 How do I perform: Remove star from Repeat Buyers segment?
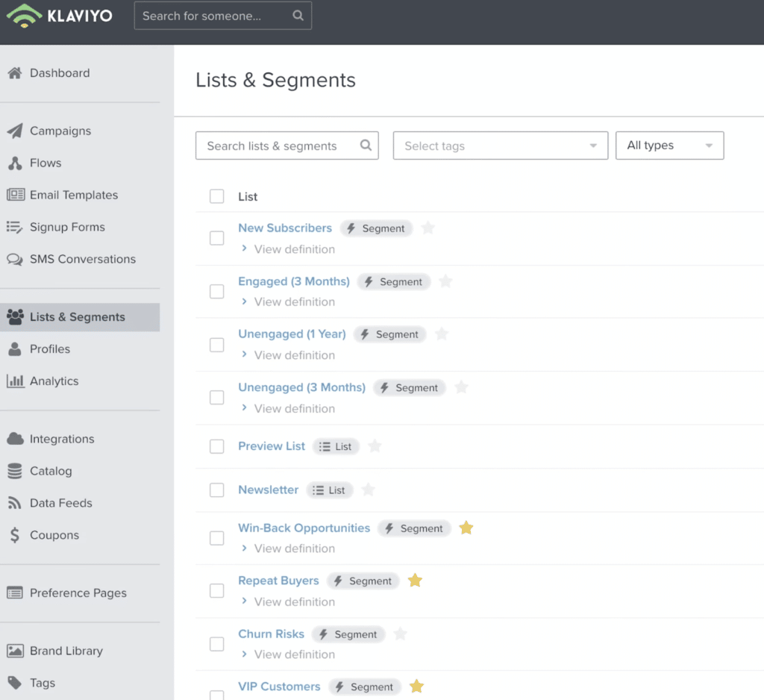coord(416,581)
